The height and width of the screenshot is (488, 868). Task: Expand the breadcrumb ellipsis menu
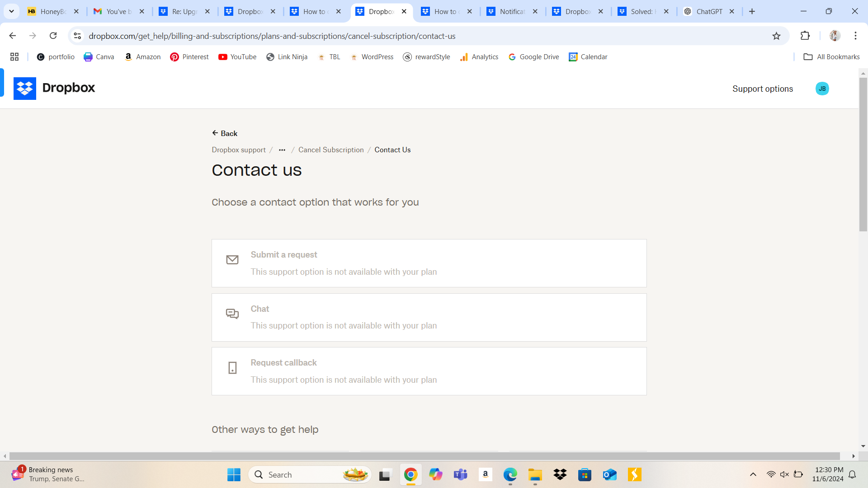pyautogui.click(x=282, y=150)
